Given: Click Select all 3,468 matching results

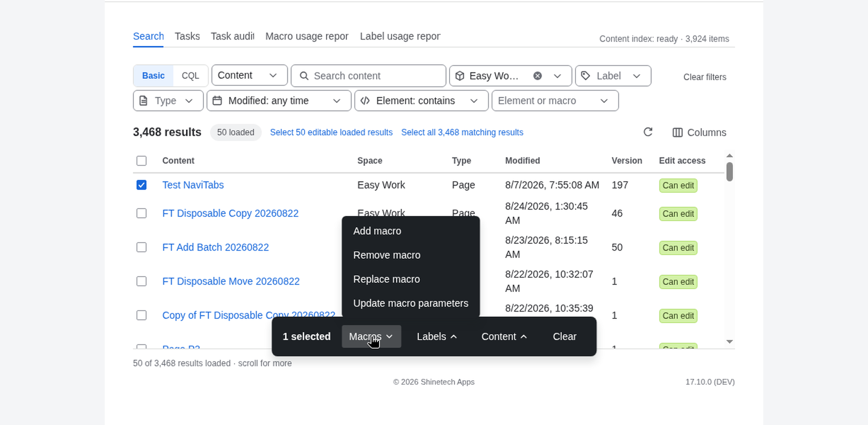Looking at the screenshot, I should 462,133.
